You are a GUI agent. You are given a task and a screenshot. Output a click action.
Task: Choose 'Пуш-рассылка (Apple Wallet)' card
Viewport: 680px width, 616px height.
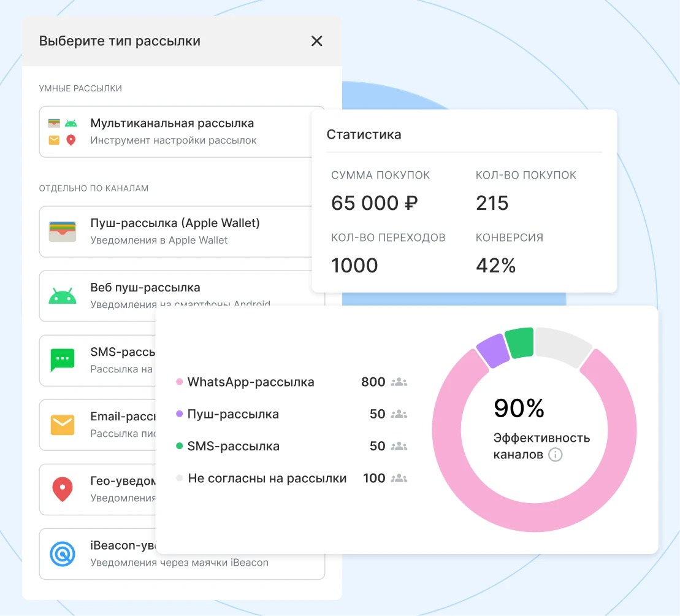coord(175,232)
